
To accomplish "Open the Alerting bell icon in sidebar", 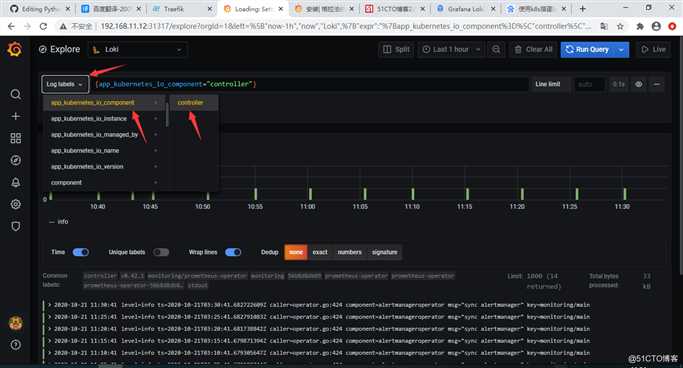I will point(15,182).
